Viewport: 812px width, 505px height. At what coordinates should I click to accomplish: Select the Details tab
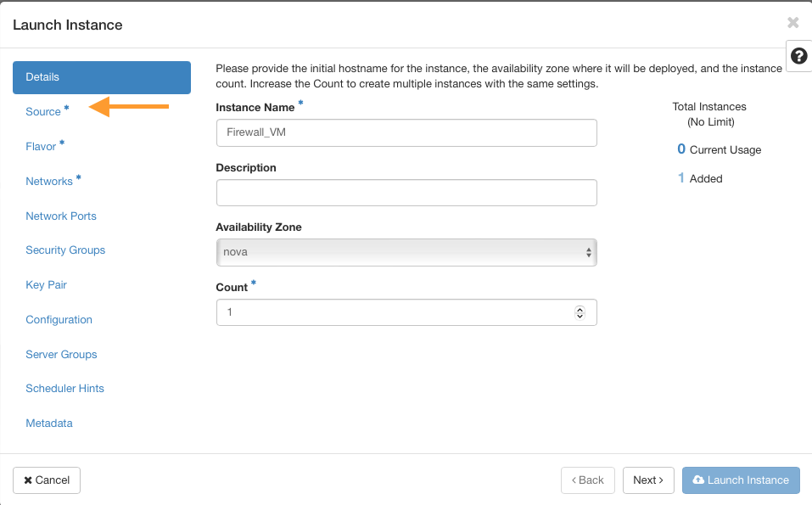coord(102,77)
